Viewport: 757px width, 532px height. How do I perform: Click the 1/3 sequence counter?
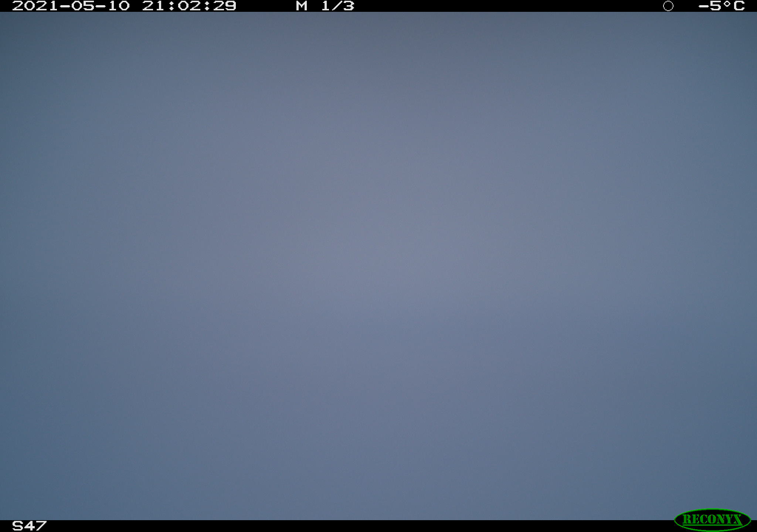point(337,6)
